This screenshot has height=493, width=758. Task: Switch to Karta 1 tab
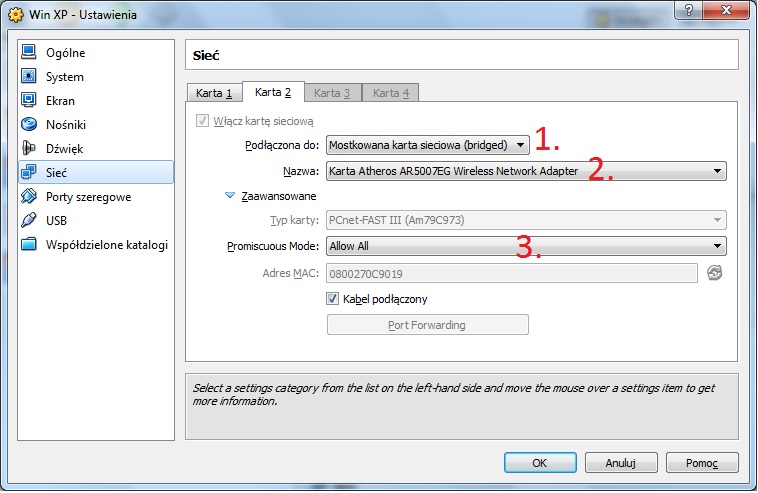pos(215,93)
